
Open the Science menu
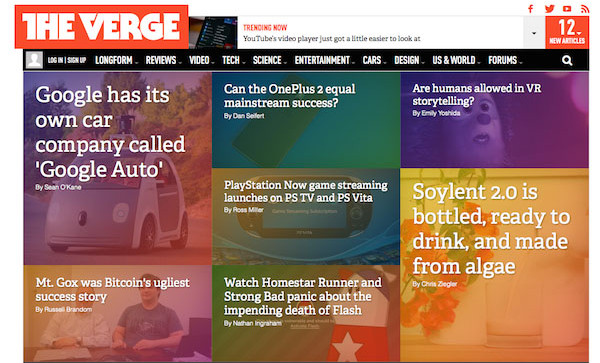269,60
